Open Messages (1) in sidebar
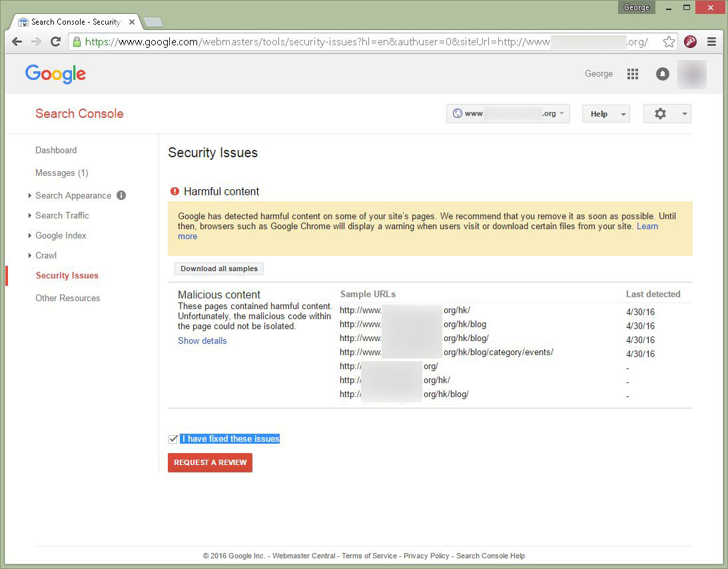Image resolution: width=728 pixels, height=569 pixels. point(62,173)
